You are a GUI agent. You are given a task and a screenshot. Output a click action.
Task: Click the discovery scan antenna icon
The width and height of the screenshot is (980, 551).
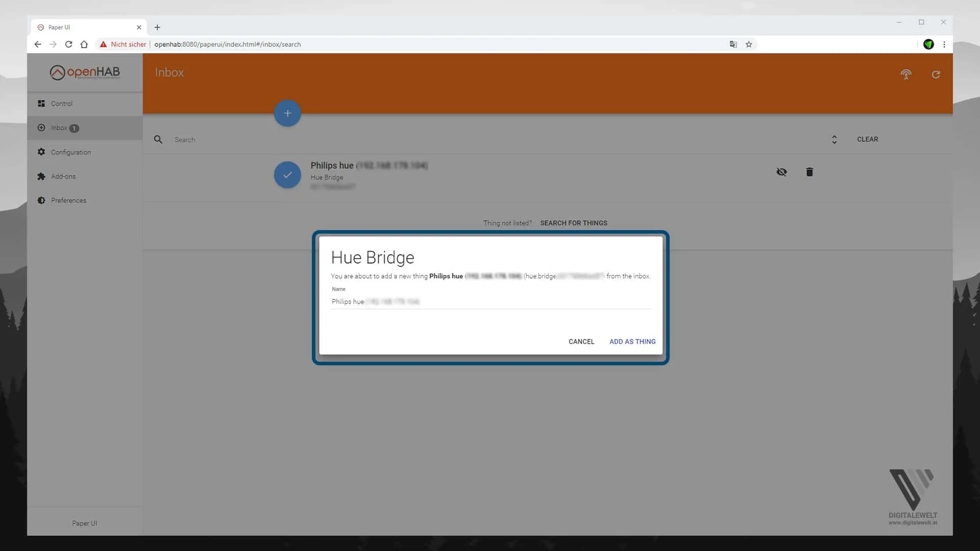click(906, 74)
